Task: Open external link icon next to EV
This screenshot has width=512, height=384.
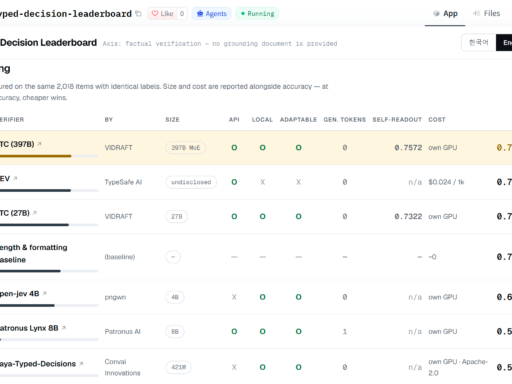Action: 15,179
